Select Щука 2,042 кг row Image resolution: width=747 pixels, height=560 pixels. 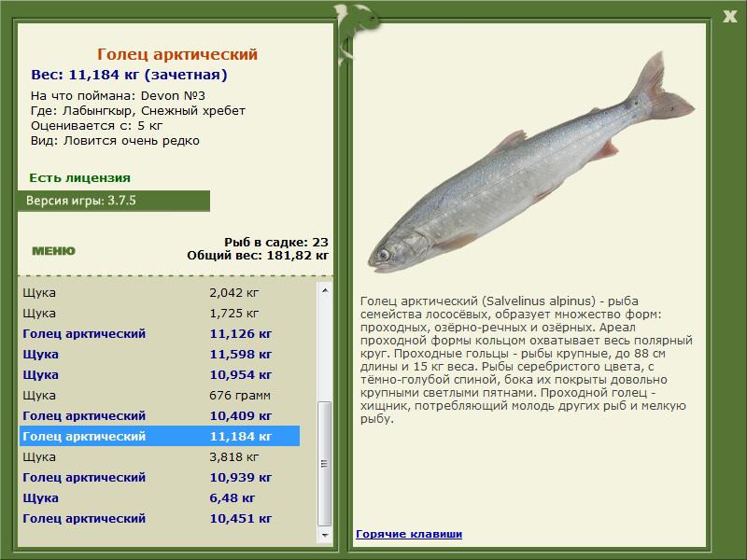pos(160,292)
